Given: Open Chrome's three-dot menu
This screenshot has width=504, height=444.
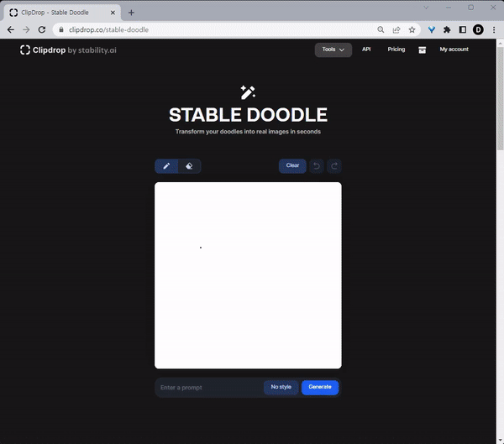Looking at the screenshot, I should pyautogui.click(x=494, y=30).
